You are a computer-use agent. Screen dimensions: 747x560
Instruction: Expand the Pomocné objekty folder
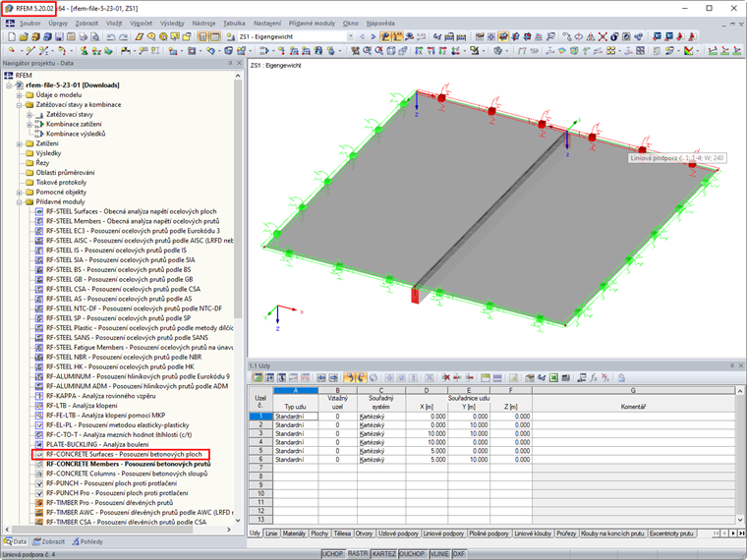pyautogui.click(x=20, y=192)
